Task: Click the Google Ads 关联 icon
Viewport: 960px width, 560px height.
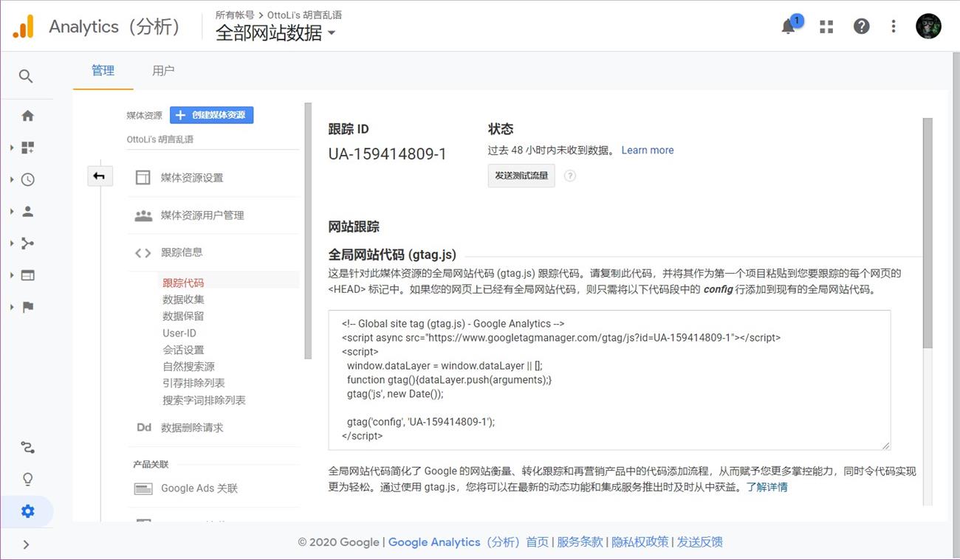Action: [x=143, y=488]
